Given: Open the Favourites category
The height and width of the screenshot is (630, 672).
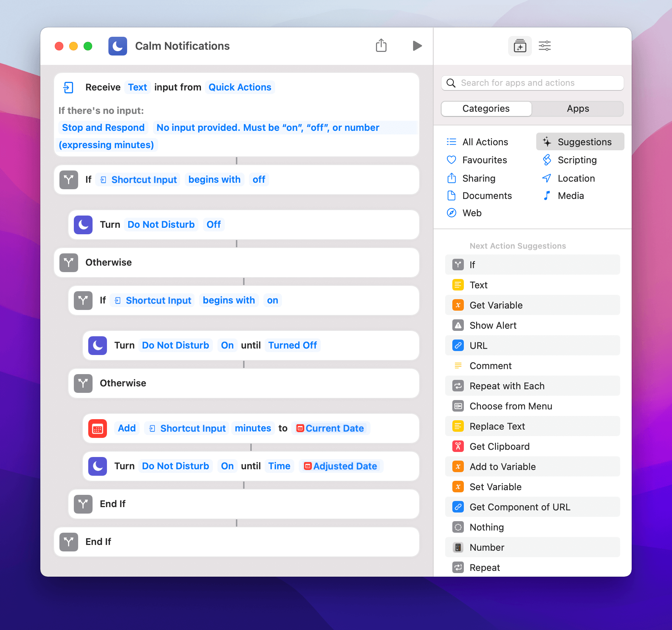Looking at the screenshot, I should coord(484,160).
